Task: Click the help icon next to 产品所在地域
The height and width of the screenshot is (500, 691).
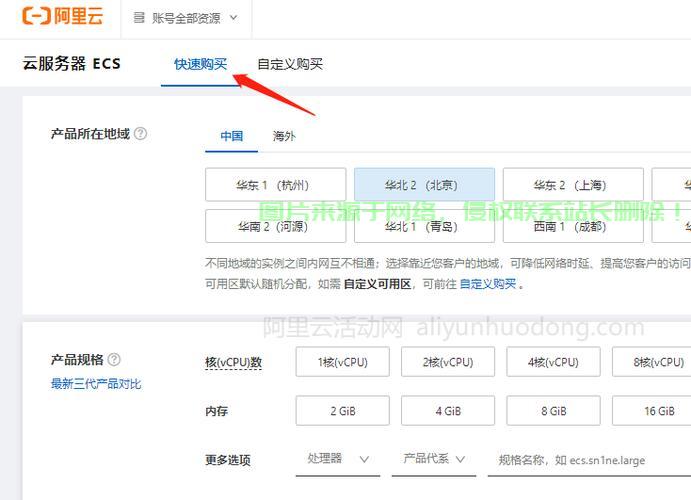Action: (x=140, y=133)
